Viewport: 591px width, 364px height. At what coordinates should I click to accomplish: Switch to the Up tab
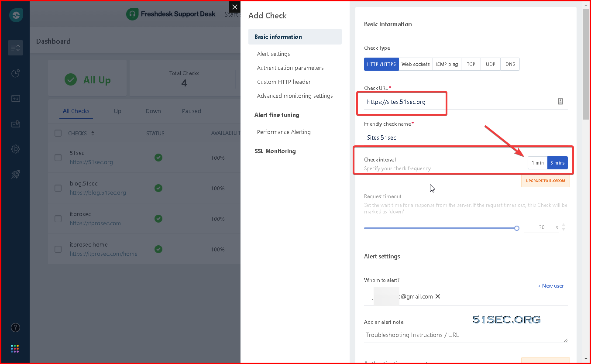pyautogui.click(x=117, y=111)
